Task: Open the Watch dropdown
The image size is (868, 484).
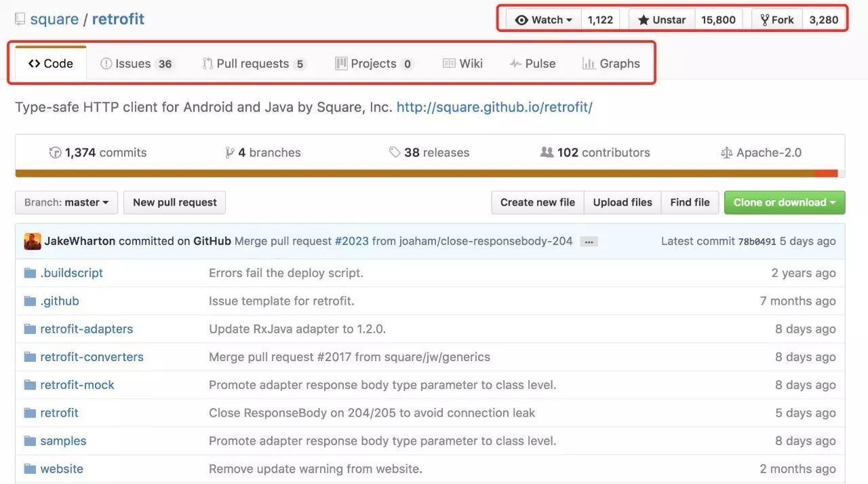Action: [x=544, y=20]
